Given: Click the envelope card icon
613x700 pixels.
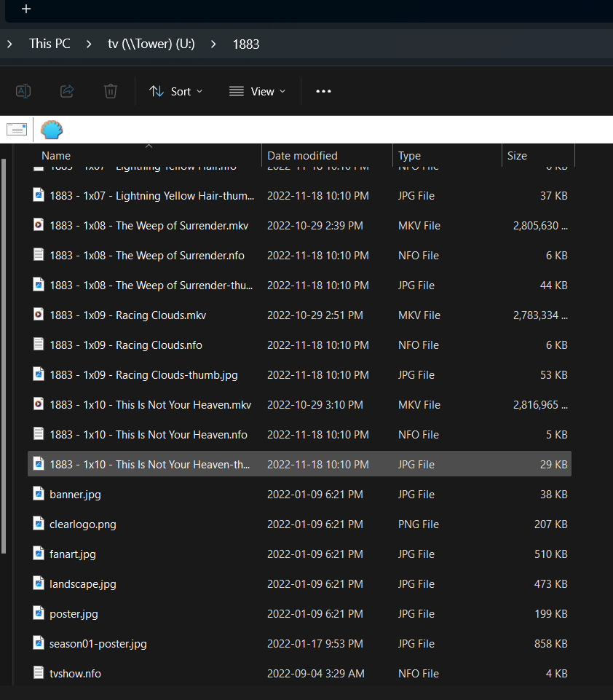Looking at the screenshot, I should pyautogui.click(x=17, y=130).
